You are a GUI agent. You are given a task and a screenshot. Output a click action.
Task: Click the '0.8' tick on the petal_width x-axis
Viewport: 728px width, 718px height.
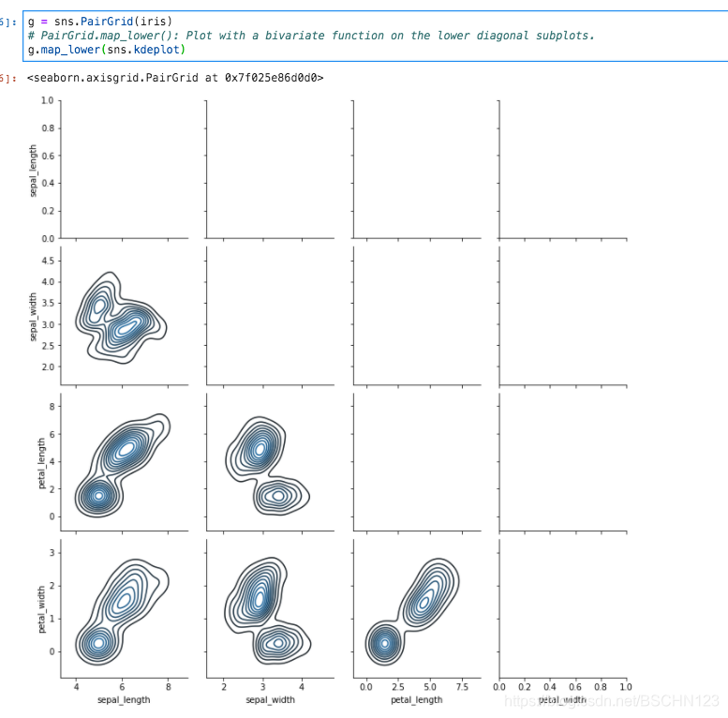601,687
